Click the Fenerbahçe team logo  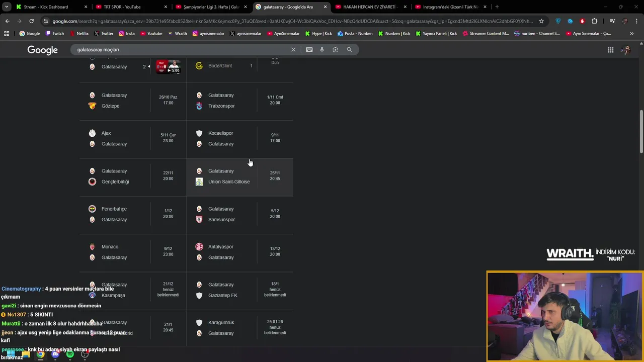(x=92, y=209)
